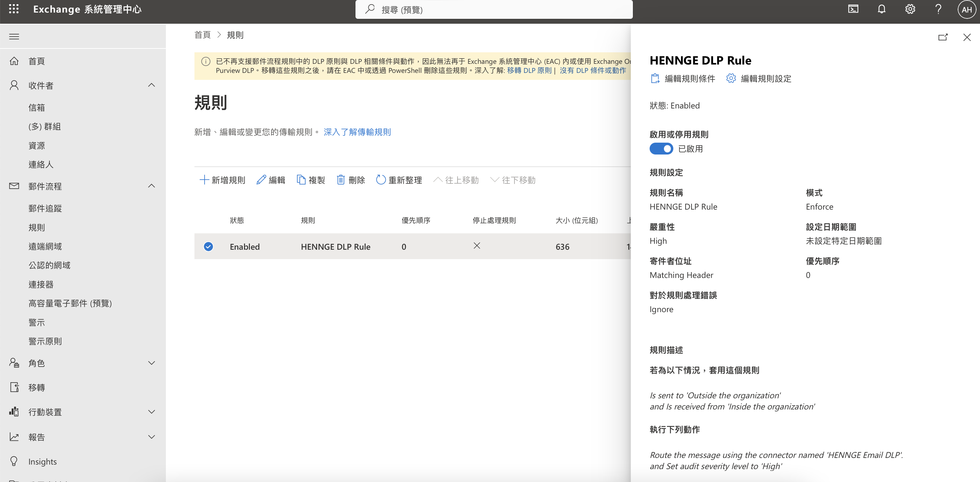Click the 大小 (位元組) column header
Screen dimensions: 980x482
click(576, 220)
